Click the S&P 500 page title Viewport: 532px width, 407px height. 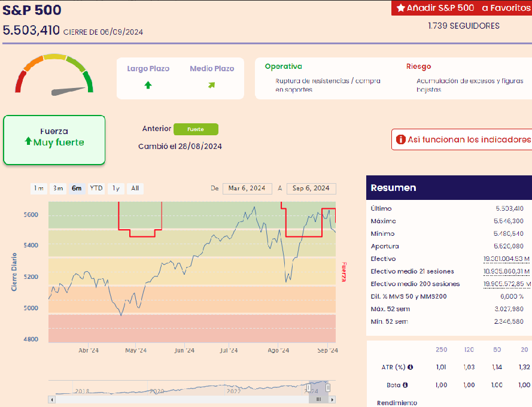[x=32, y=10]
